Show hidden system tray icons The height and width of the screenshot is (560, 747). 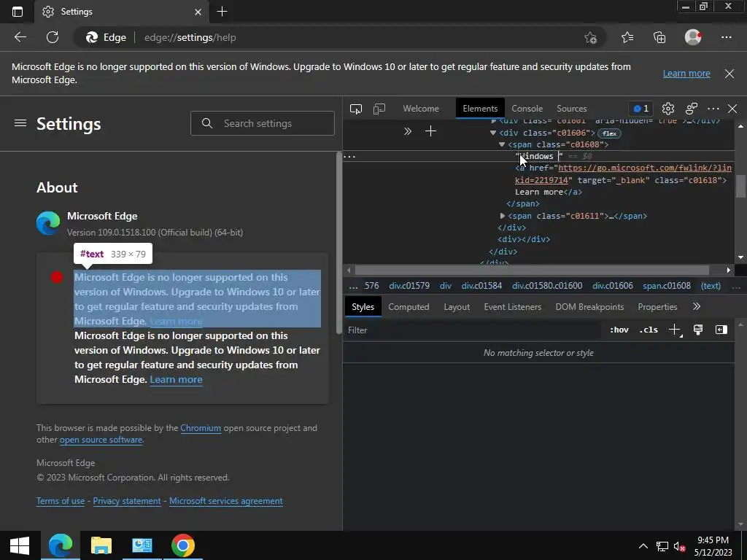click(643, 545)
